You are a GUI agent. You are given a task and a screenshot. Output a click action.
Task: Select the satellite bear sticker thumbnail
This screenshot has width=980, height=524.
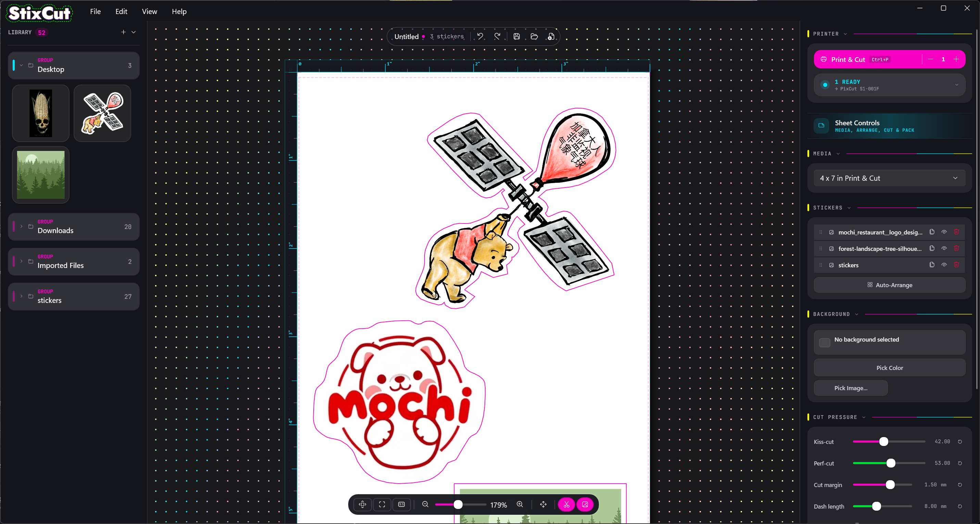(x=102, y=113)
